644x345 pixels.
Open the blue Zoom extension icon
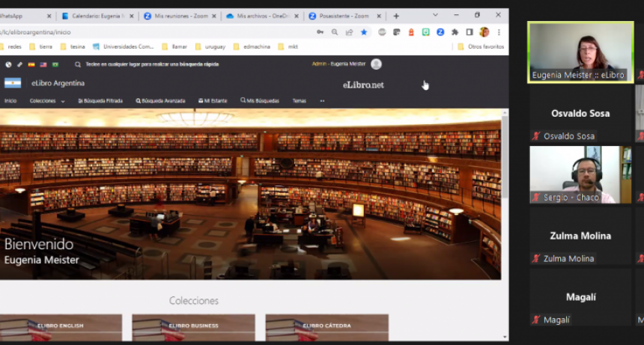click(x=440, y=32)
